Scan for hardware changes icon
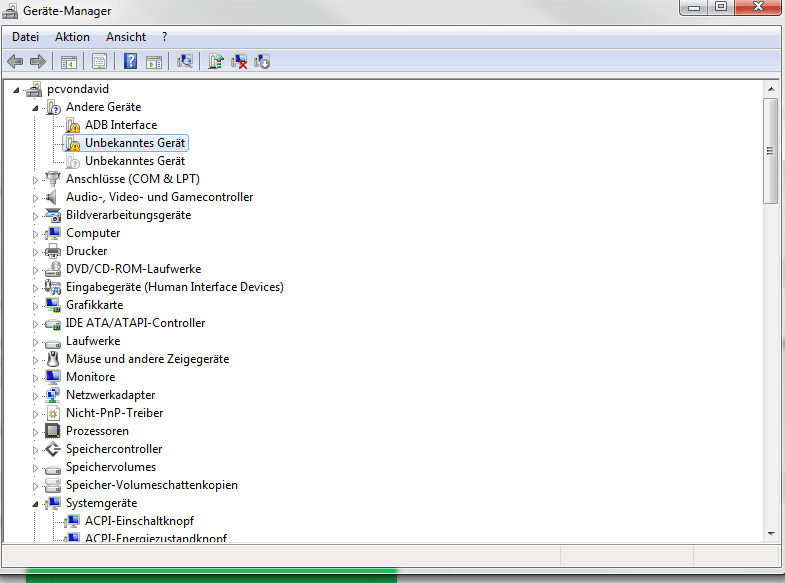The width and height of the screenshot is (785, 583). pyautogui.click(x=185, y=61)
